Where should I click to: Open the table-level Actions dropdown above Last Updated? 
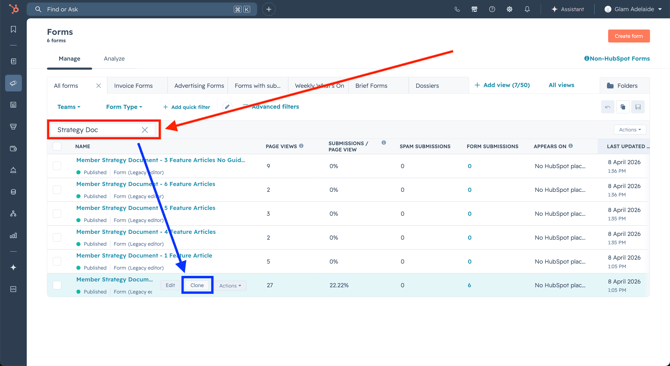pyautogui.click(x=630, y=130)
